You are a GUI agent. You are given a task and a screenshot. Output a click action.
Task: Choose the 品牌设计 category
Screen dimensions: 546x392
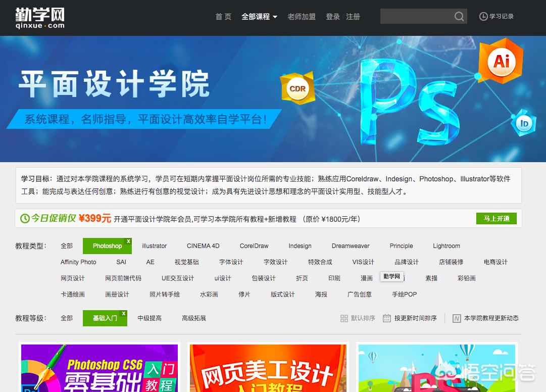(407, 262)
